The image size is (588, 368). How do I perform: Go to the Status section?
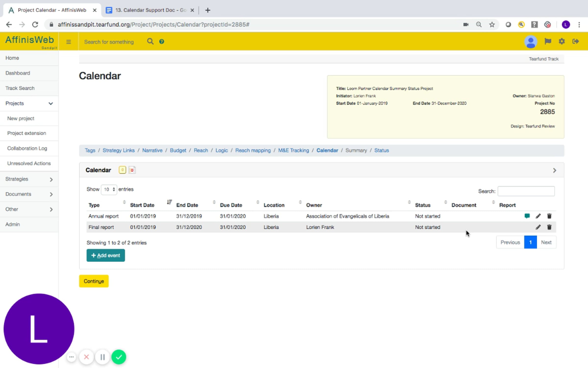tap(381, 150)
